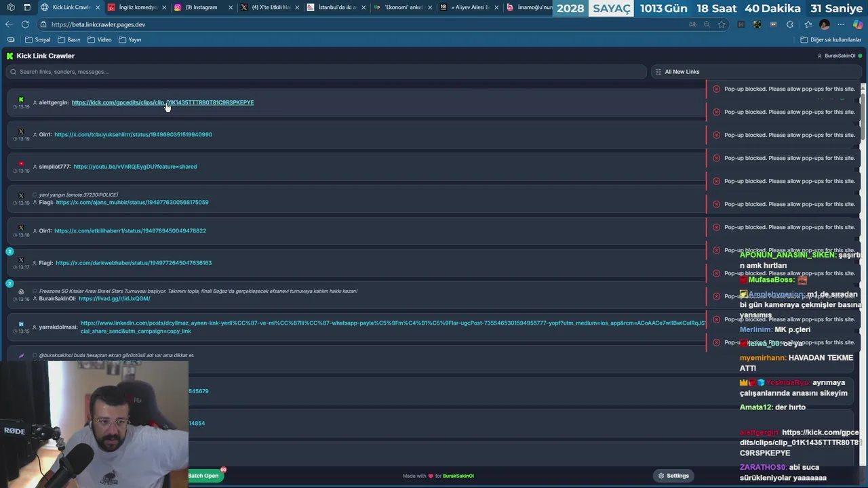Click the equalizer sliders extension icon
868x488 pixels.
coord(741,24)
